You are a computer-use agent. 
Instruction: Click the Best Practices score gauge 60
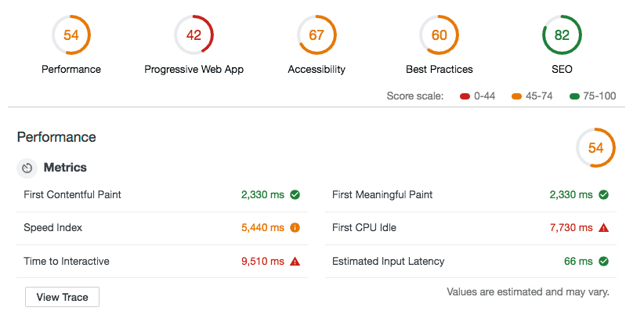439,35
